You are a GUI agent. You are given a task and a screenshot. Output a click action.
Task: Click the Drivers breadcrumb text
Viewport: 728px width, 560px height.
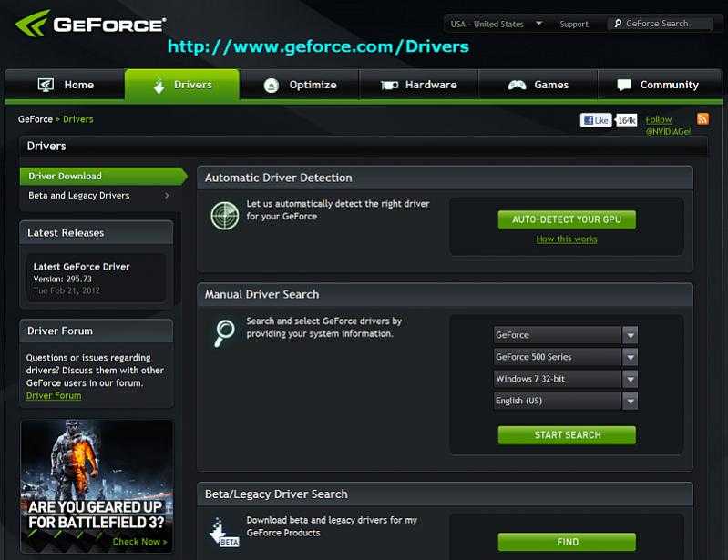pyautogui.click(x=78, y=119)
